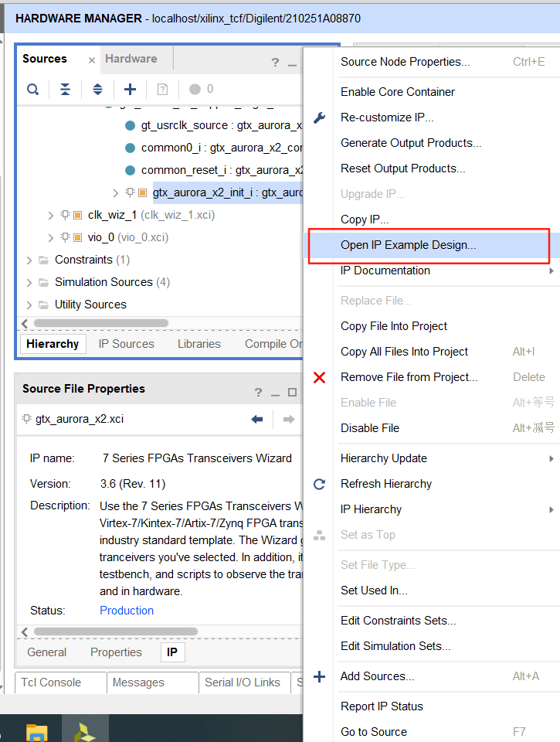
Task: Click the plus icon in Sources toolbar
Action: pos(130,90)
